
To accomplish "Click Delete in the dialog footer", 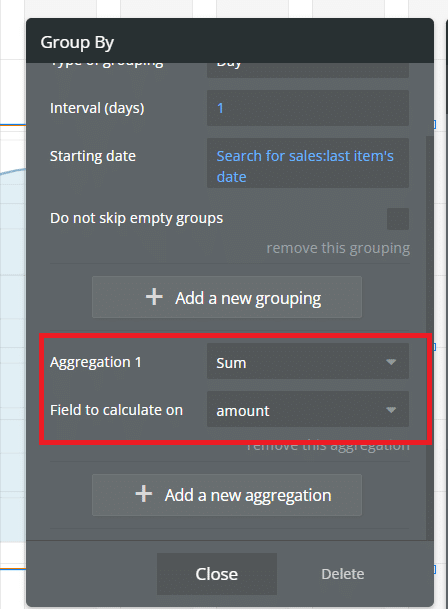I will (343, 574).
